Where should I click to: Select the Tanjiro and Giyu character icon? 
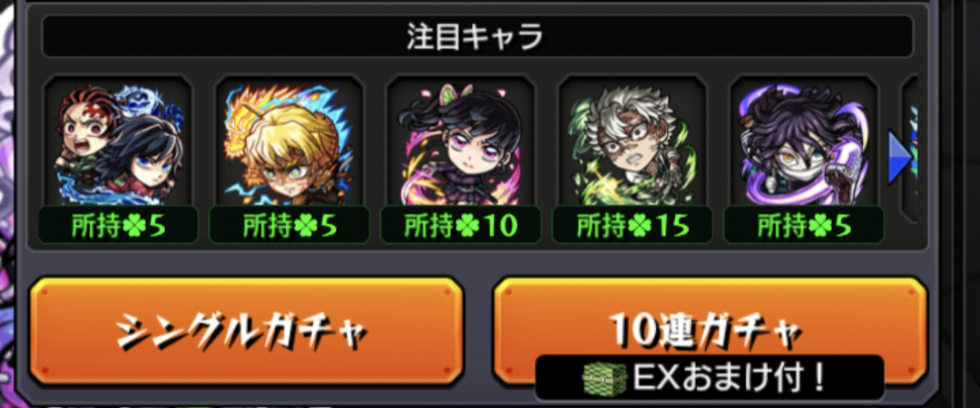point(118,141)
